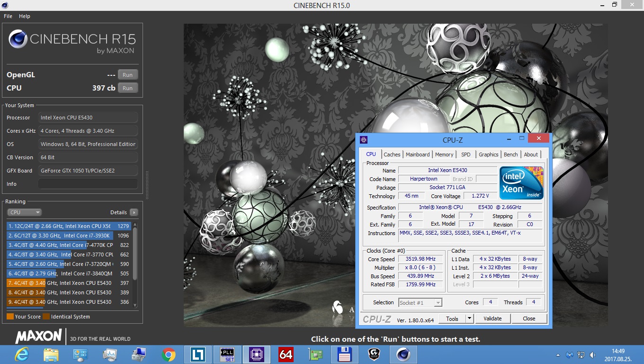Click the Tools button in CPU-Z
The image size is (644, 364).
(x=452, y=318)
